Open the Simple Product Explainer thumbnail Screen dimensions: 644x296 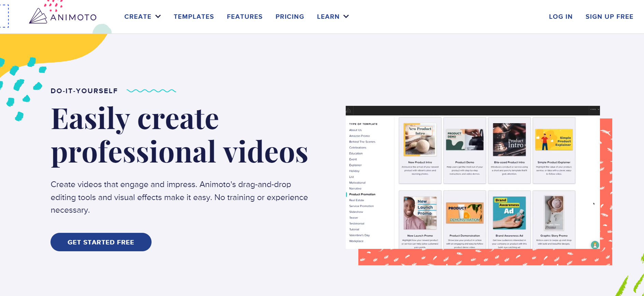click(x=554, y=140)
